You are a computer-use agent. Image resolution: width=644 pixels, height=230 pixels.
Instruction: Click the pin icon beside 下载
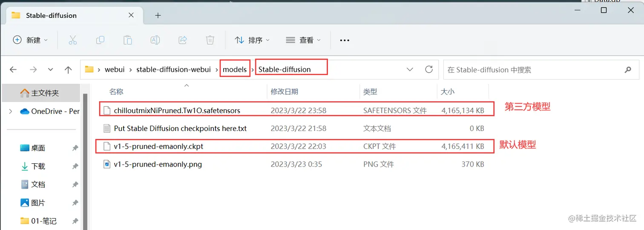click(75, 166)
